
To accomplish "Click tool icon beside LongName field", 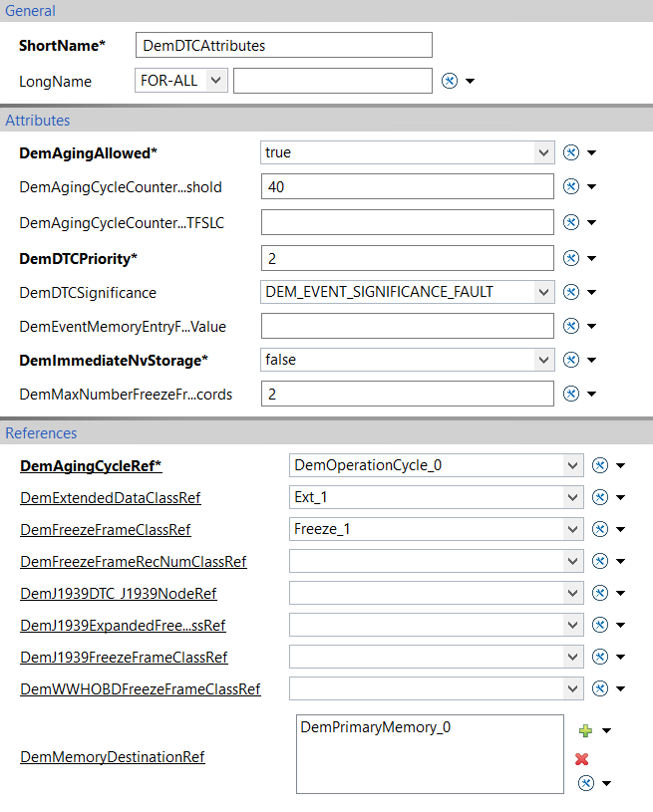I will 450,81.
